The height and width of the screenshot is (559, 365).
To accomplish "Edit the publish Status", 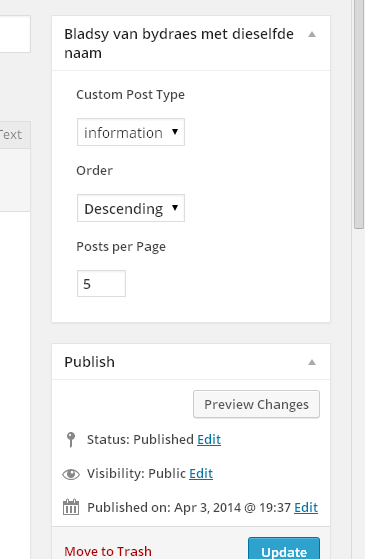I will click(x=209, y=439).
